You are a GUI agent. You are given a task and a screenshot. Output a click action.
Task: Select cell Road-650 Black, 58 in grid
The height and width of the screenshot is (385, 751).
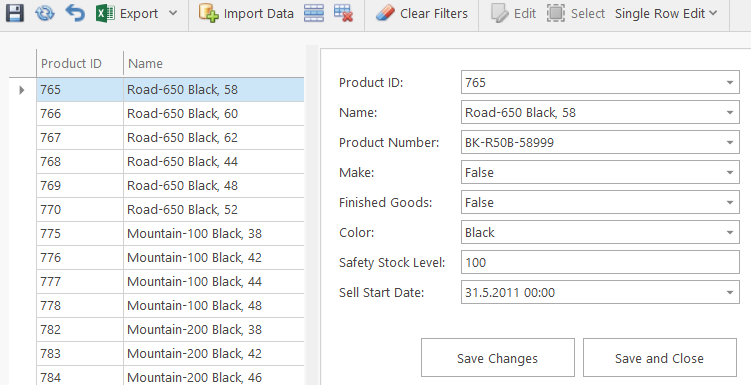pos(214,90)
